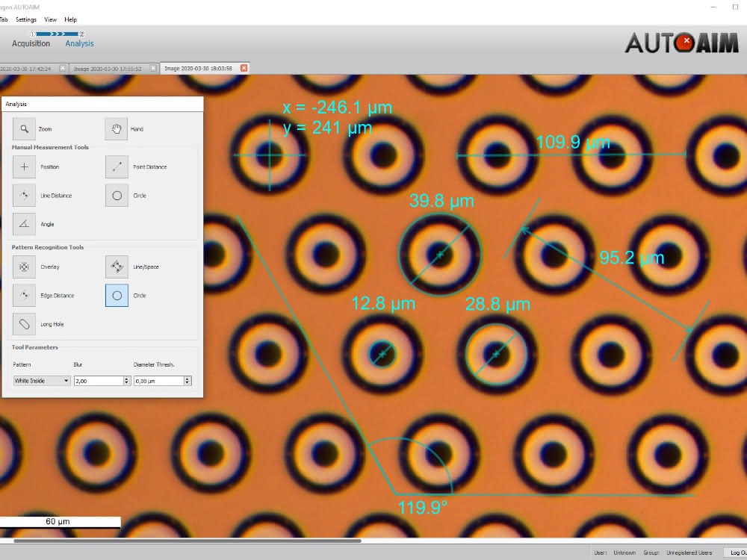Toggle the pattern recognition Circle tool
The width and height of the screenshot is (747, 560).
click(x=117, y=296)
